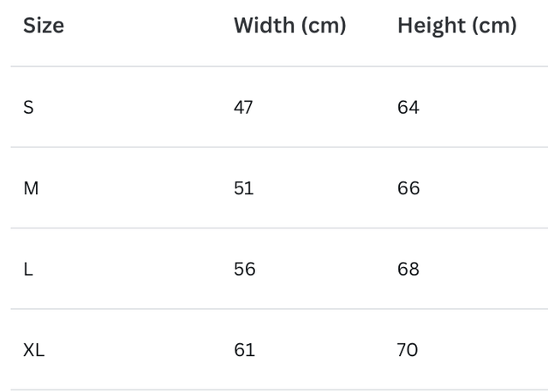Click the Width (cm) column header
This screenshot has width=548, height=392.
(x=289, y=26)
